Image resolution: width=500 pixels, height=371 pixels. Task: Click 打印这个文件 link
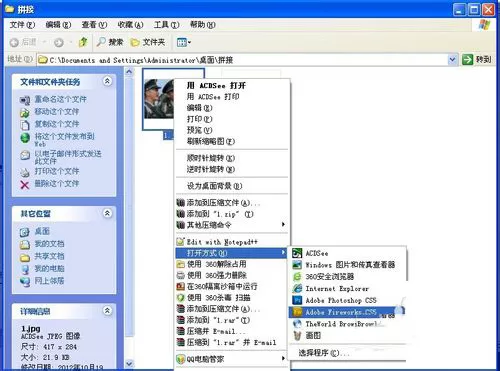click(x=57, y=171)
